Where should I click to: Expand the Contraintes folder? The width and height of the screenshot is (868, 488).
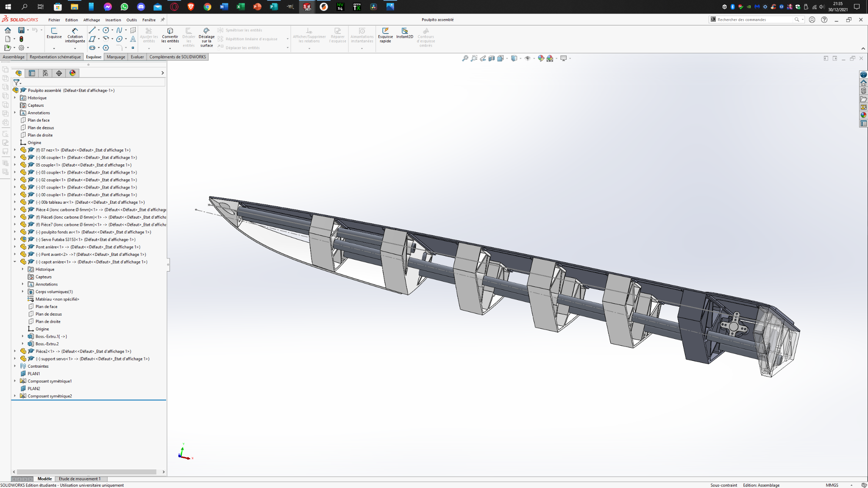(x=15, y=366)
